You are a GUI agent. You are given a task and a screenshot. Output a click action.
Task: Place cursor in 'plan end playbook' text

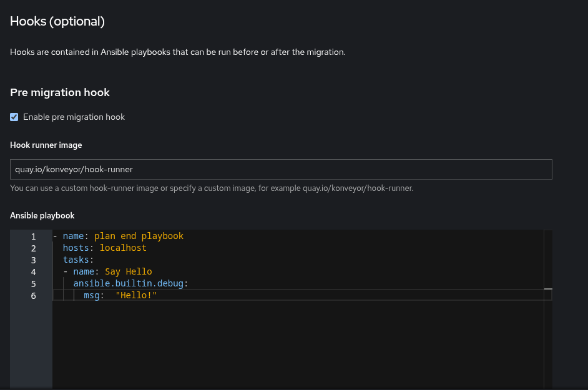(x=139, y=236)
